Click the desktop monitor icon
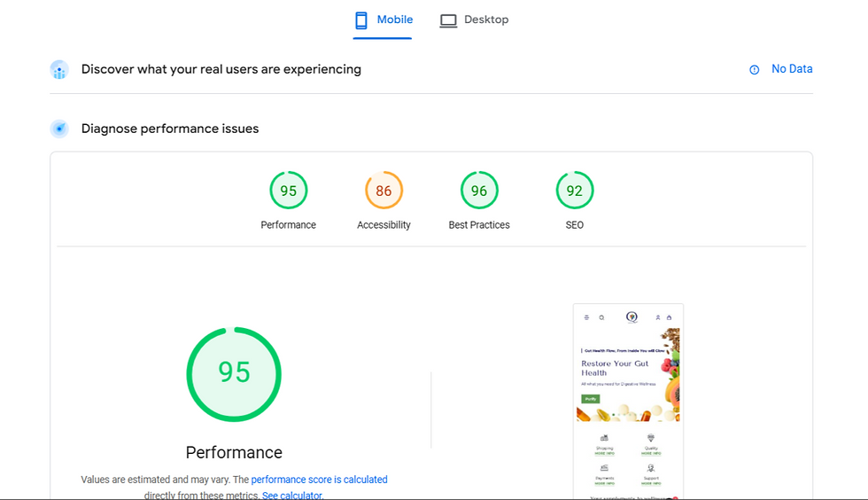Image resolution: width=868 pixels, height=500 pixels. (x=448, y=21)
